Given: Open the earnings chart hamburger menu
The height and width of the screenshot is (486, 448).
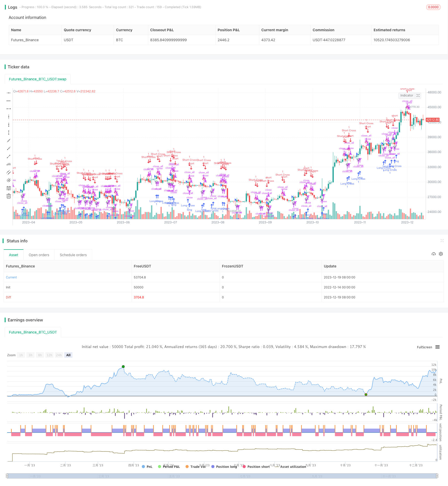Looking at the screenshot, I should [x=438, y=347].
